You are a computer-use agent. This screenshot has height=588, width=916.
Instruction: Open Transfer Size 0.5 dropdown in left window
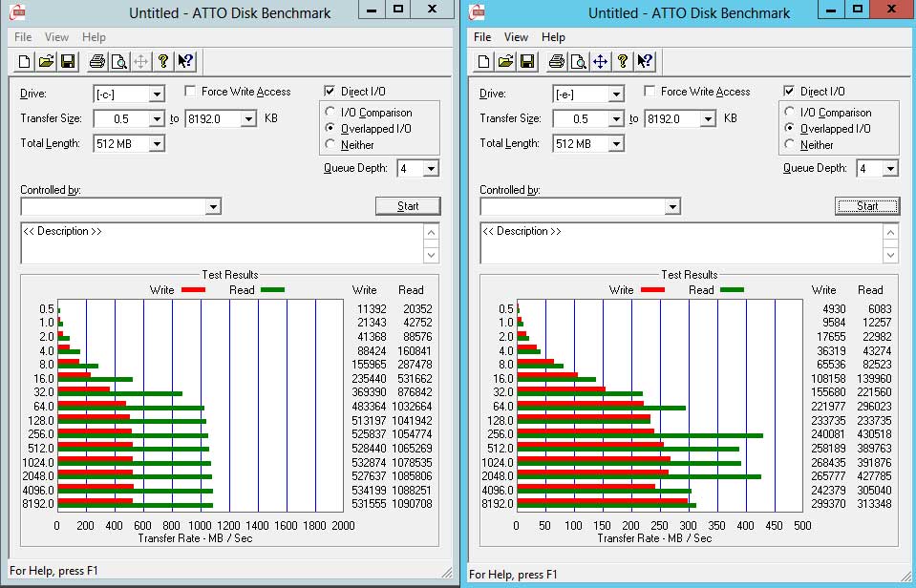click(157, 119)
